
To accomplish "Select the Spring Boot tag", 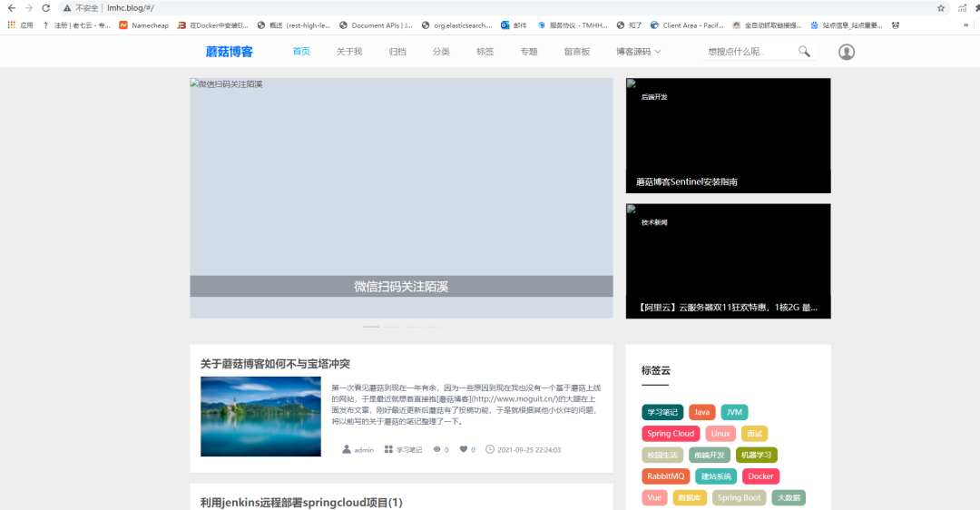I will pyautogui.click(x=739, y=497).
